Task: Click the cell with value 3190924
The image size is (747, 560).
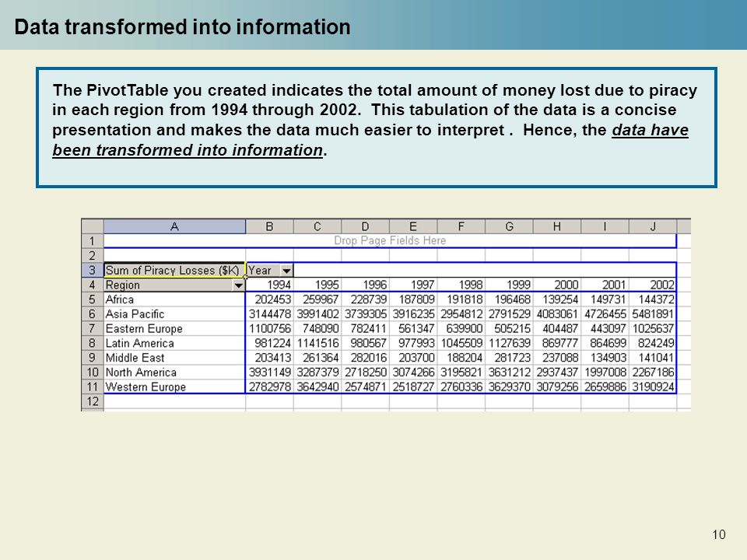Action: click(x=653, y=387)
